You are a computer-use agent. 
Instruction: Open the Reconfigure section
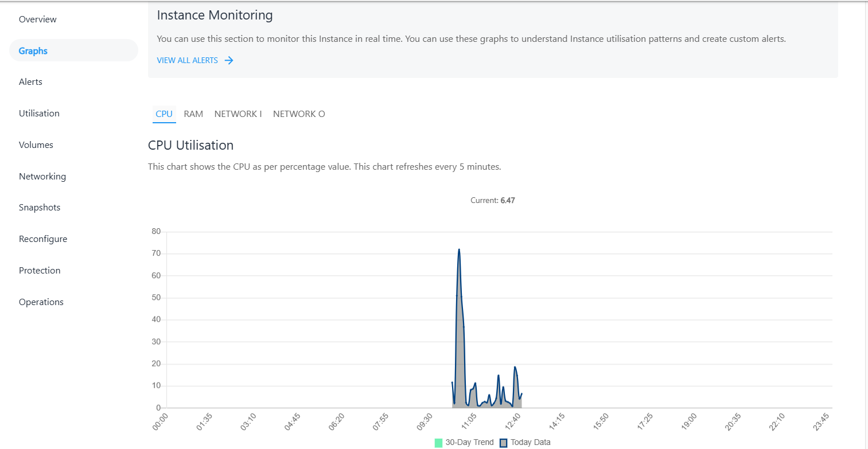(x=43, y=239)
